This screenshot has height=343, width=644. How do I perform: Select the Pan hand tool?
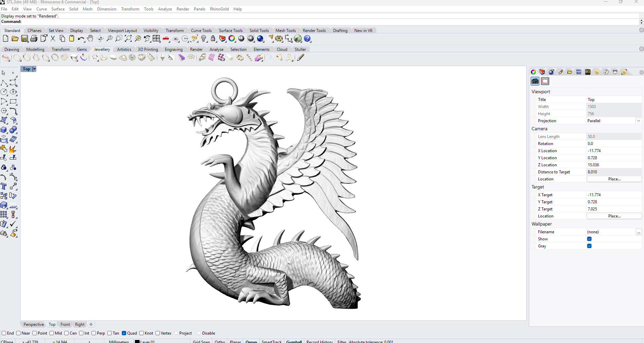pyautogui.click(x=90, y=39)
